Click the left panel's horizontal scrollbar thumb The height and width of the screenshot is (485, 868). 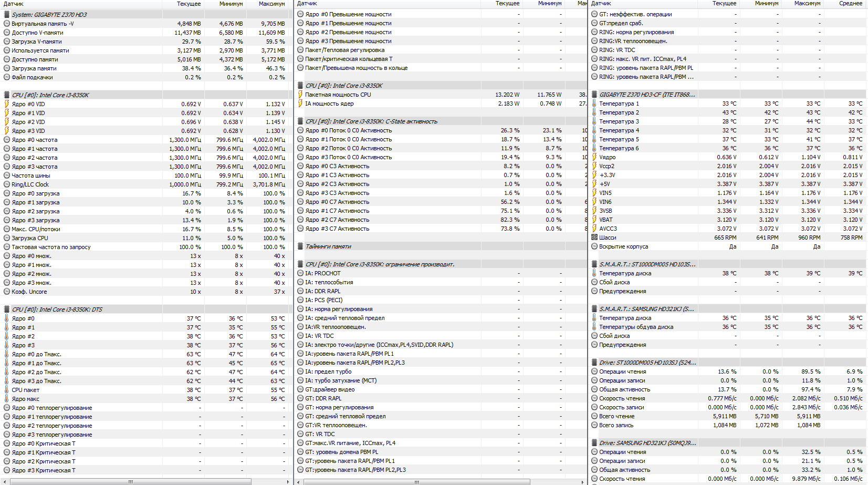pyautogui.click(x=130, y=481)
